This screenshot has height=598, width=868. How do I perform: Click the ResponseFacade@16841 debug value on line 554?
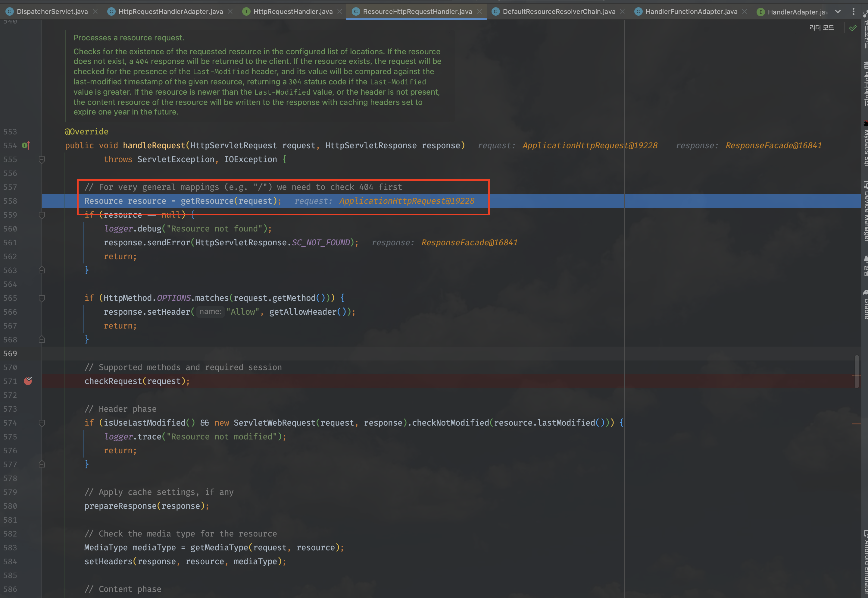[x=773, y=145]
